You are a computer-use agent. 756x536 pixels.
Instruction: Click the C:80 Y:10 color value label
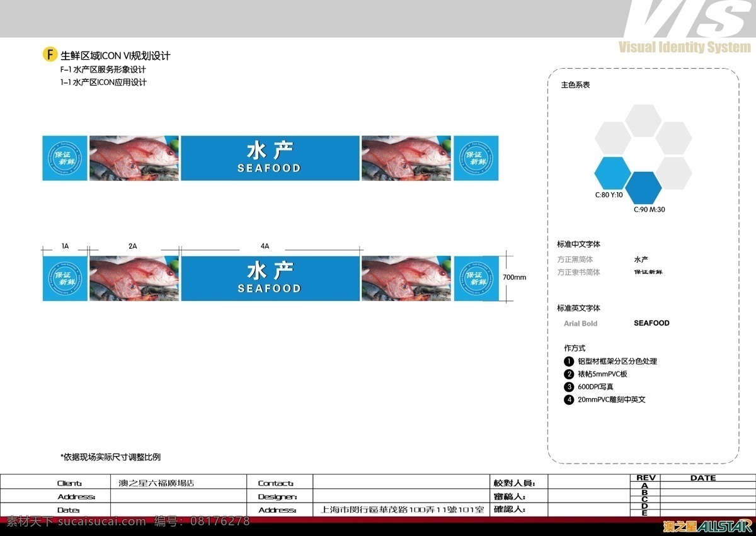coord(609,195)
